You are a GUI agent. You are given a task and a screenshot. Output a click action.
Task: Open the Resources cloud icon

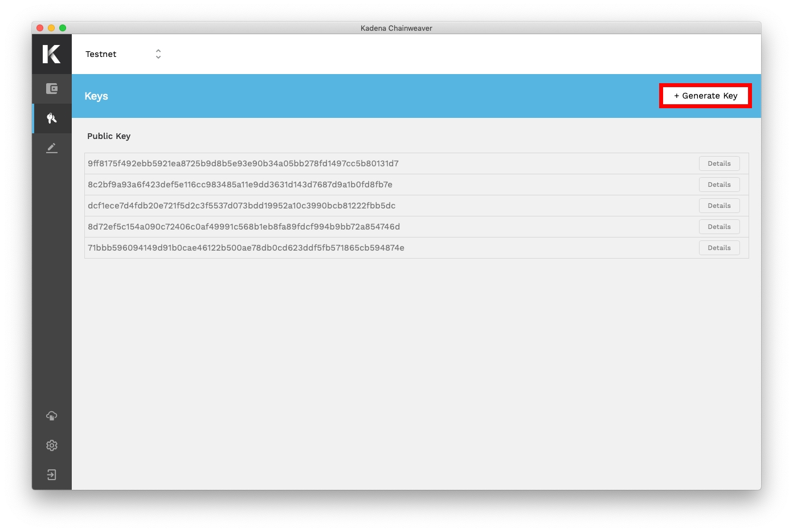click(x=52, y=416)
